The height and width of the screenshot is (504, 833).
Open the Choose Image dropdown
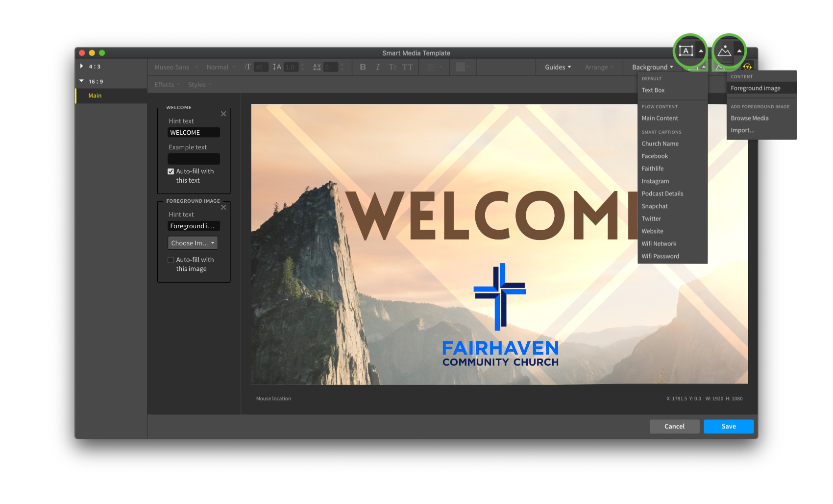[193, 243]
